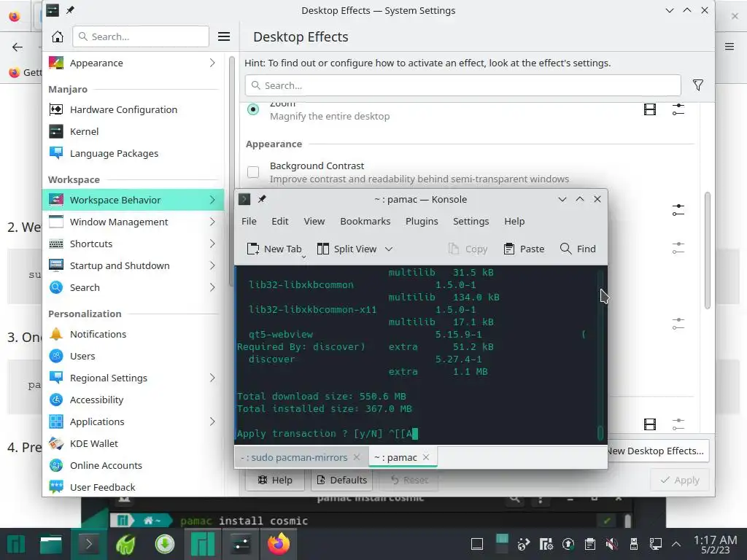Open the Konsole Help menu
747x560 pixels.
click(514, 222)
